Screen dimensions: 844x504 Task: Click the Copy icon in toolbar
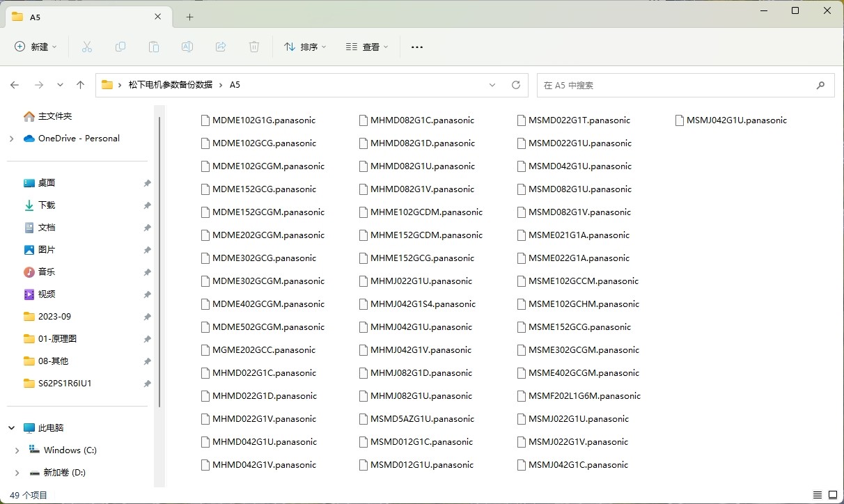pos(120,47)
